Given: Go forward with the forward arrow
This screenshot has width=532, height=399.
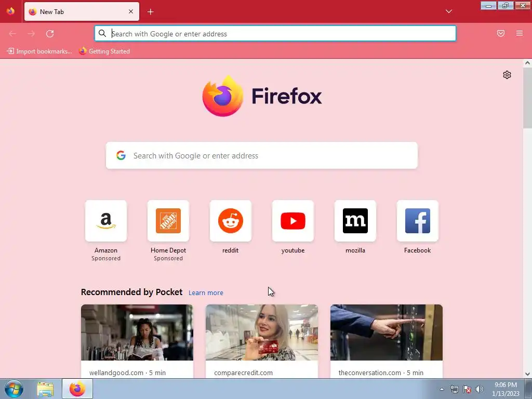Looking at the screenshot, I should [31, 34].
